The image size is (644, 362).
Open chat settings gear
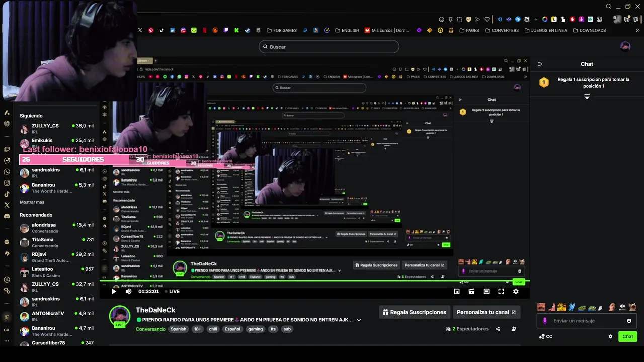pos(610,336)
